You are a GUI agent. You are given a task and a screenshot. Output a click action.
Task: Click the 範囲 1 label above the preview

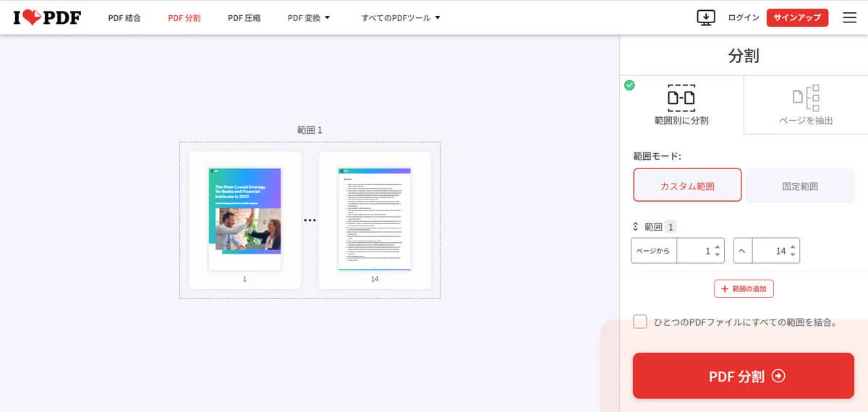point(310,130)
